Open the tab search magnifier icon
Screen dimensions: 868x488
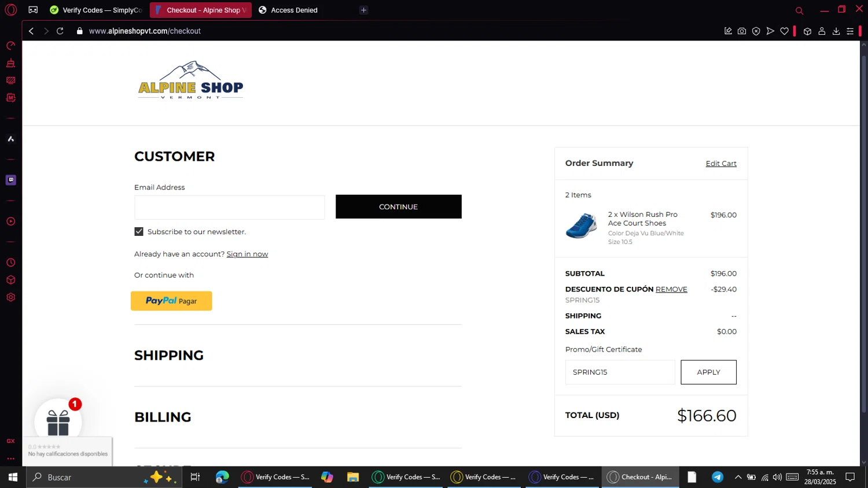point(799,10)
